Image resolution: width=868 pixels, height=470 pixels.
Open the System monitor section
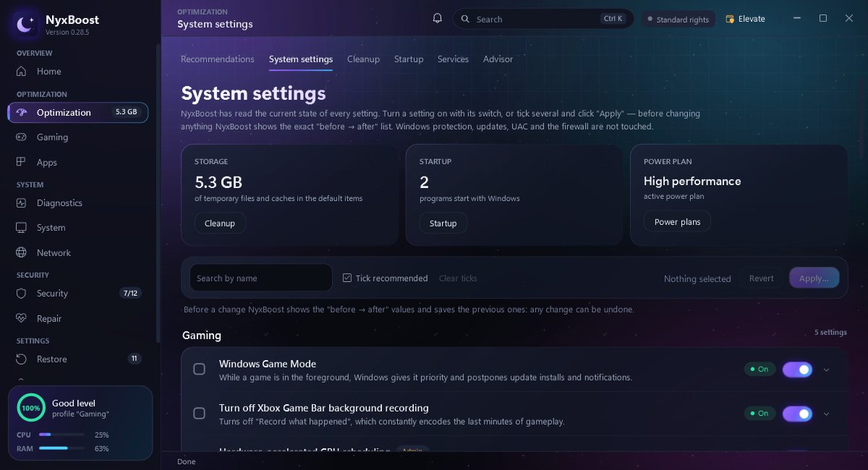click(x=78, y=228)
